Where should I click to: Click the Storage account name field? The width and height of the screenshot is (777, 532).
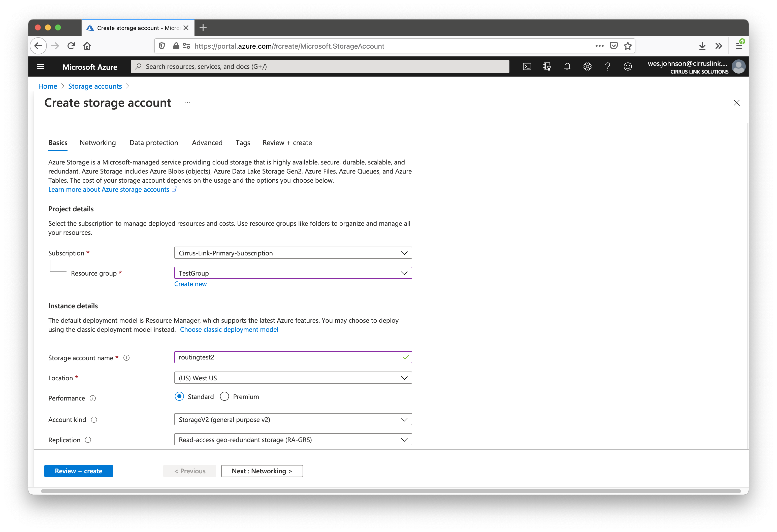[x=287, y=357]
